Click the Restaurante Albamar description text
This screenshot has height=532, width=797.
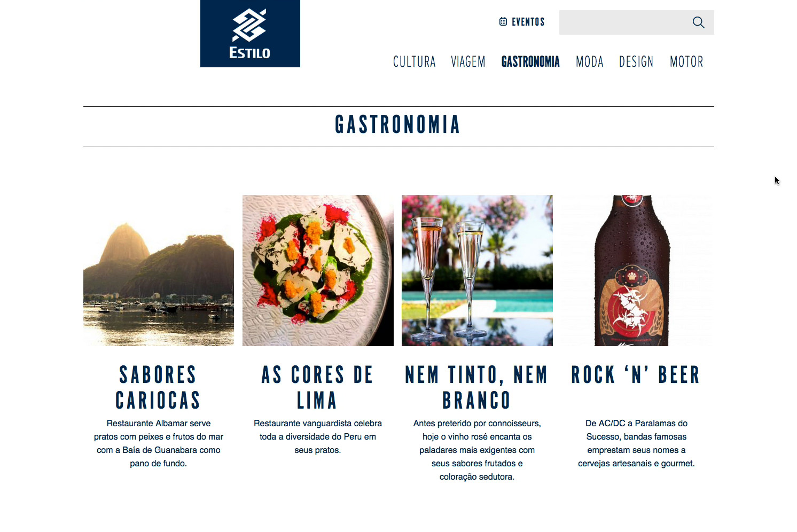pos(159,443)
